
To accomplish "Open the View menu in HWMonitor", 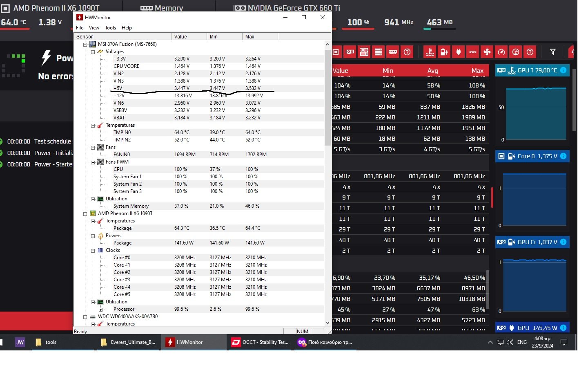I will (94, 28).
